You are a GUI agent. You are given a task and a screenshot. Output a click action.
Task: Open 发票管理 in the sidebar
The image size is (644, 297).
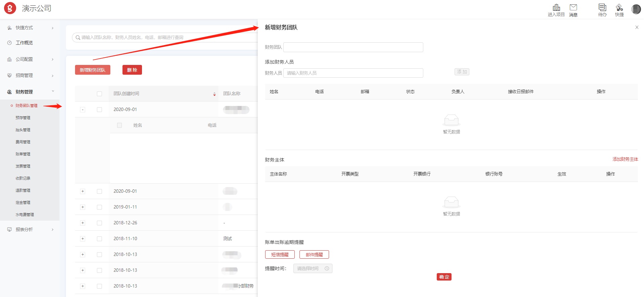pos(23,166)
